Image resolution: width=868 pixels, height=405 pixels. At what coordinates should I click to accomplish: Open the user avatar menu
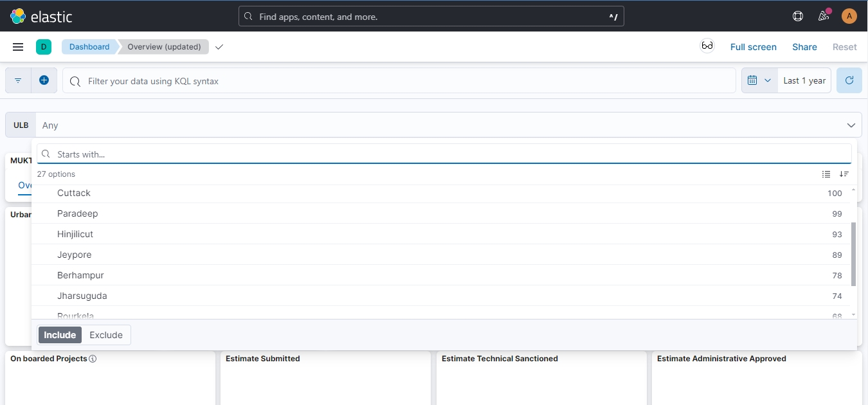point(849,16)
